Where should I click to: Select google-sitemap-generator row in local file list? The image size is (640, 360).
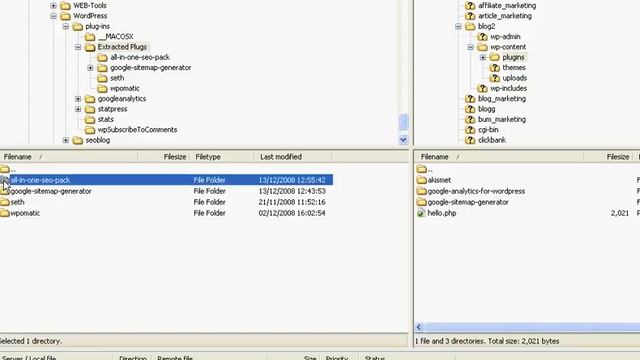[167, 191]
